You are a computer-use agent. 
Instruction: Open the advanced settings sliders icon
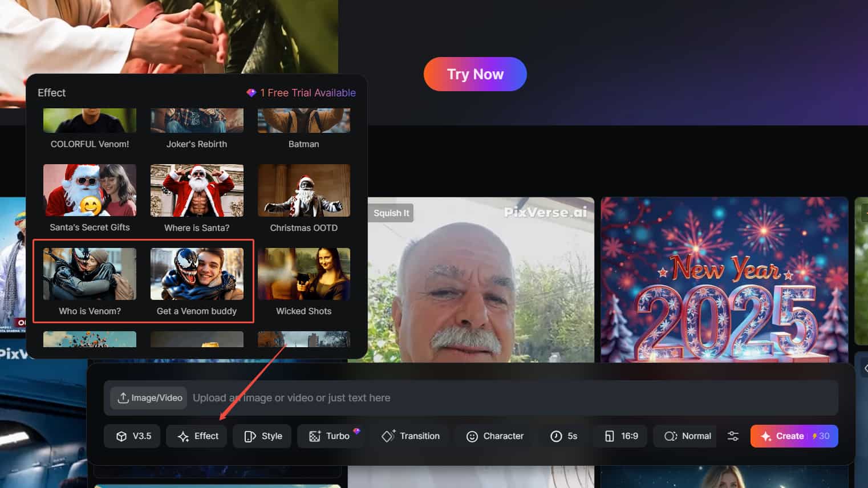tap(733, 436)
